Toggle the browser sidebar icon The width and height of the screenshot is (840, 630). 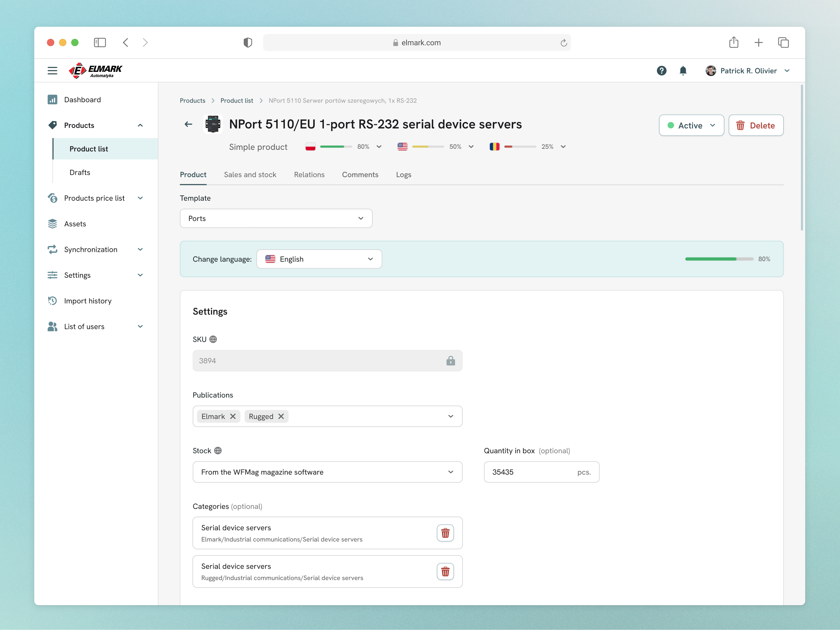100,43
